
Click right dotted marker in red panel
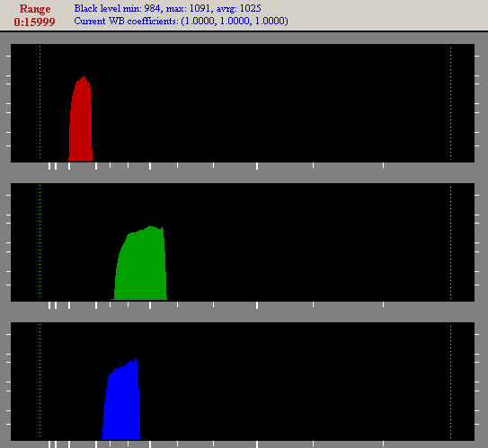[450, 103]
